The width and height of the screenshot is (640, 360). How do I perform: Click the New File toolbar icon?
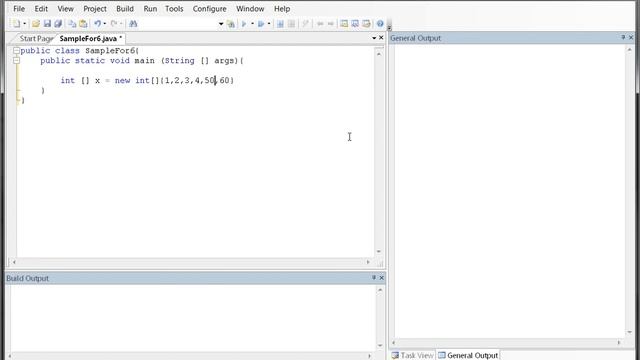point(16,24)
